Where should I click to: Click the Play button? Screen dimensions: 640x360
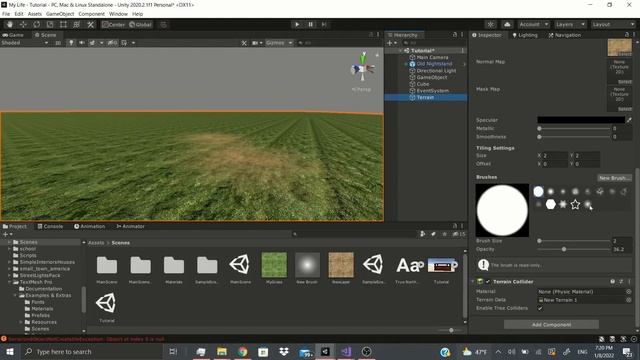(x=297, y=24)
